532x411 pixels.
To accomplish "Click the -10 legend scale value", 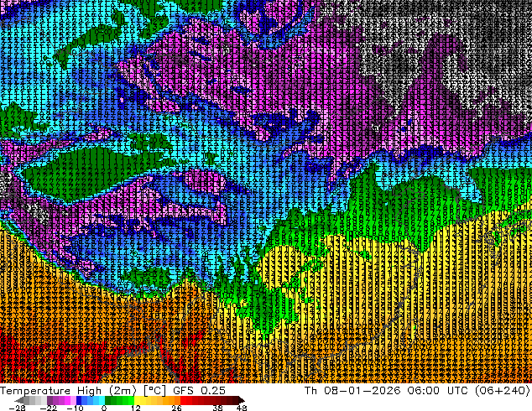I will click(x=76, y=408).
